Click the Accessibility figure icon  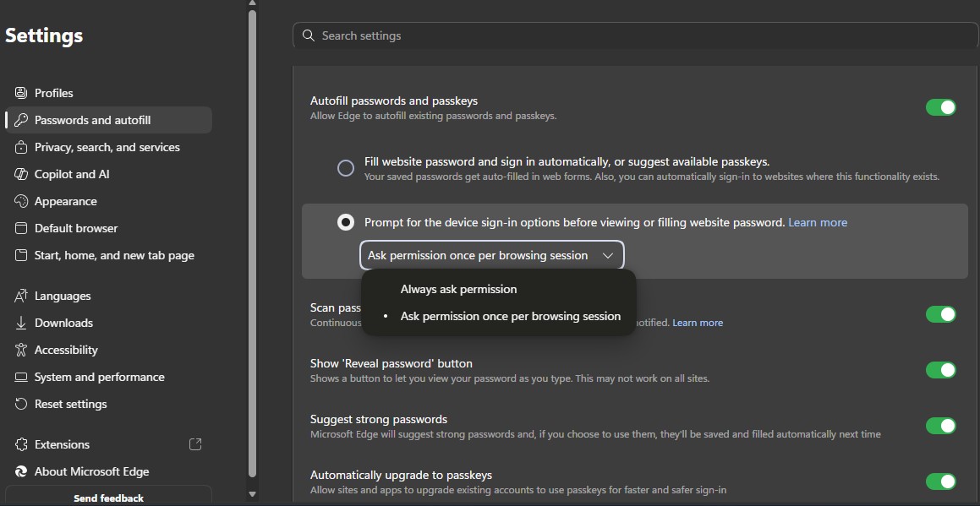pos(21,350)
